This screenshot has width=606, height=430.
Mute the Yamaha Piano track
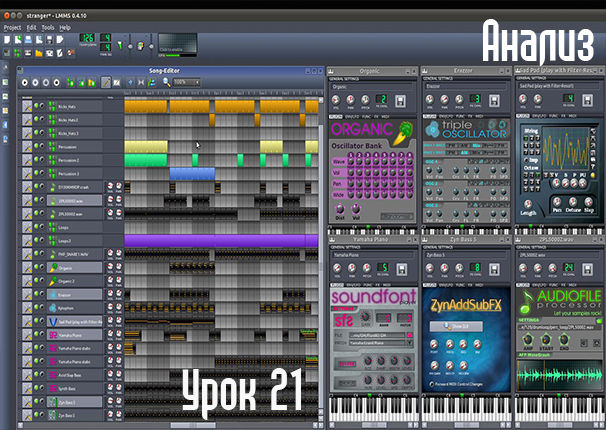36,334
